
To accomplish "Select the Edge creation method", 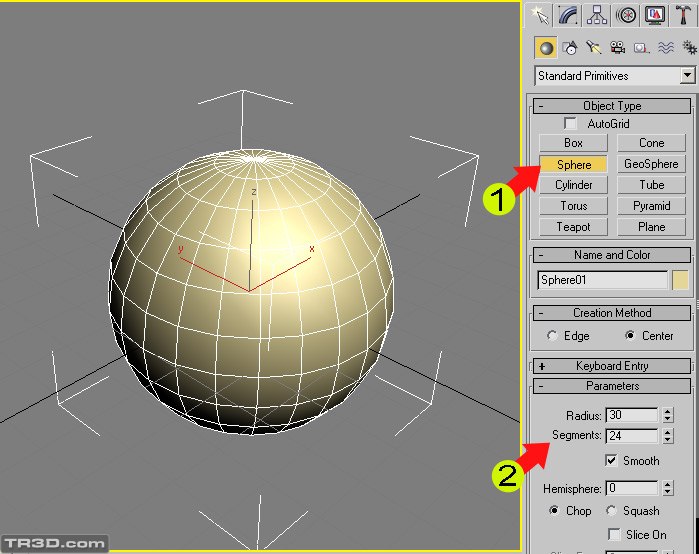I will tap(552, 336).
